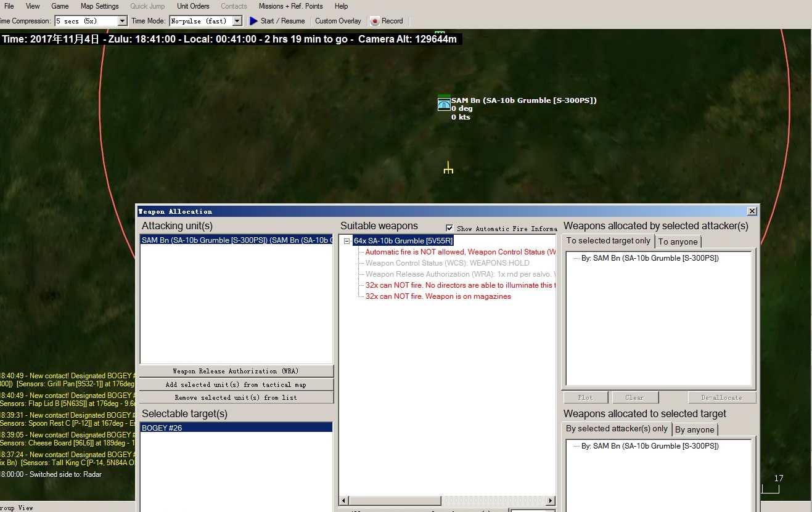Click Weapon Release Authorization (WRA) button

[236, 372]
